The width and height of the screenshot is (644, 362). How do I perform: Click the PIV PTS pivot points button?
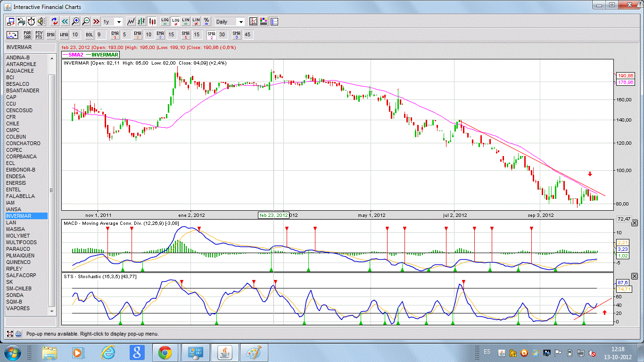click(x=39, y=35)
